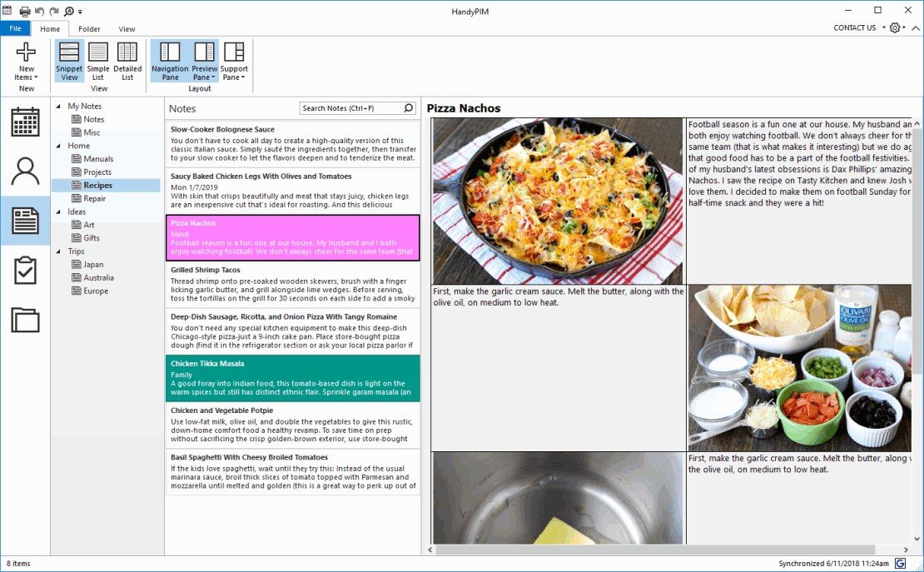Click the preview horizontal scrollbar
The width and height of the screenshot is (924, 572).
[x=654, y=550]
